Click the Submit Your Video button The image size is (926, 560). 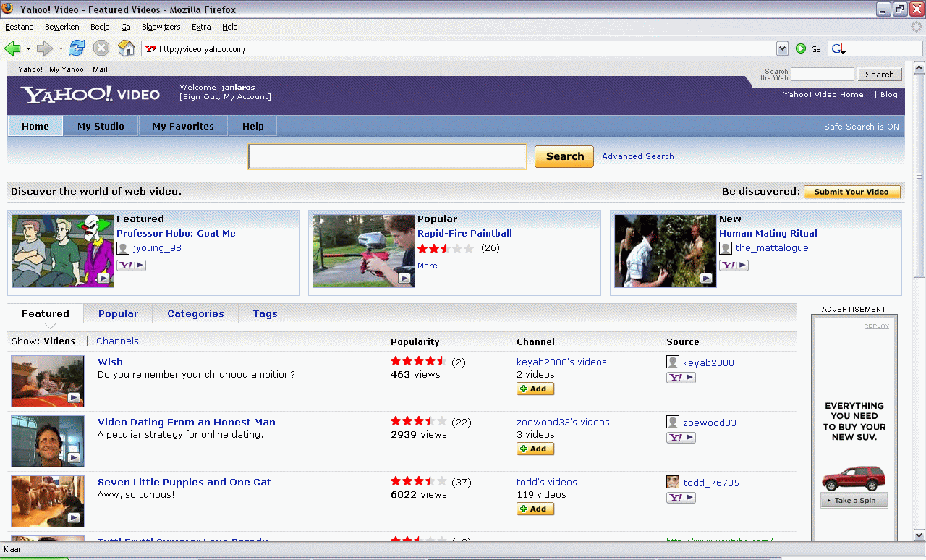click(x=852, y=192)
